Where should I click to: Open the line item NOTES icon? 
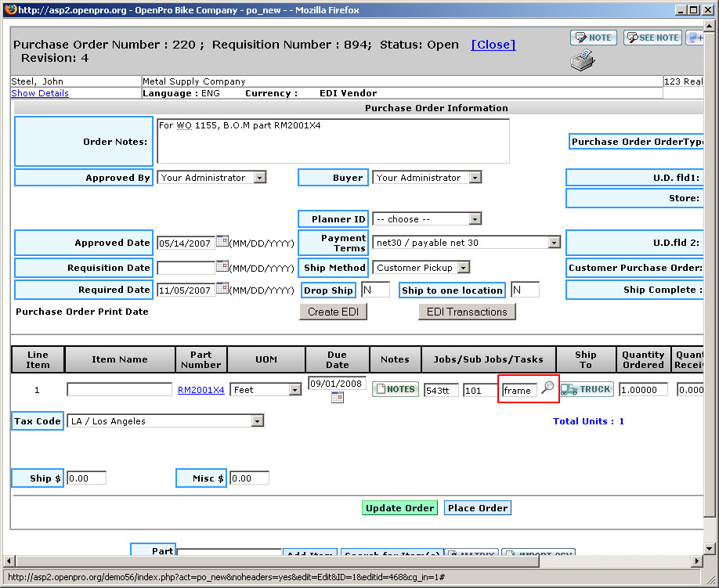(395, 389)
